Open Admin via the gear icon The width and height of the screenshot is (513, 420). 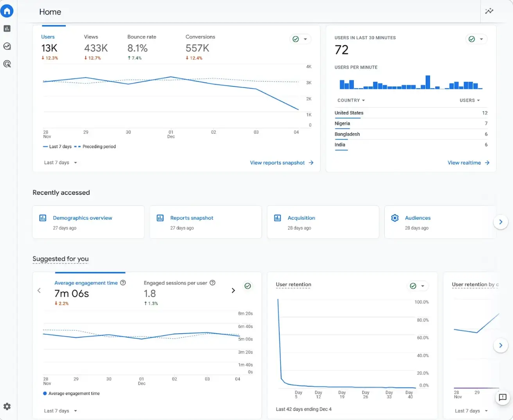point(7,406)
